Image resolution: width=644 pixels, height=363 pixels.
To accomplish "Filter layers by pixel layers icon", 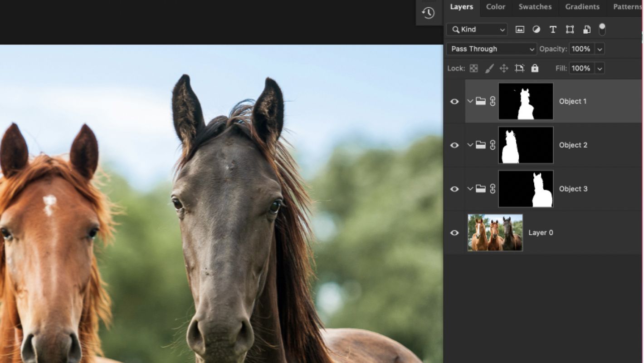I will tap(520, 29).
